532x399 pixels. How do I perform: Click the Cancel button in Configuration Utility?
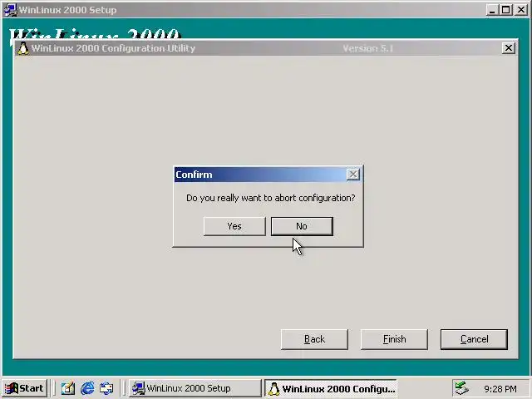[474, 339]
